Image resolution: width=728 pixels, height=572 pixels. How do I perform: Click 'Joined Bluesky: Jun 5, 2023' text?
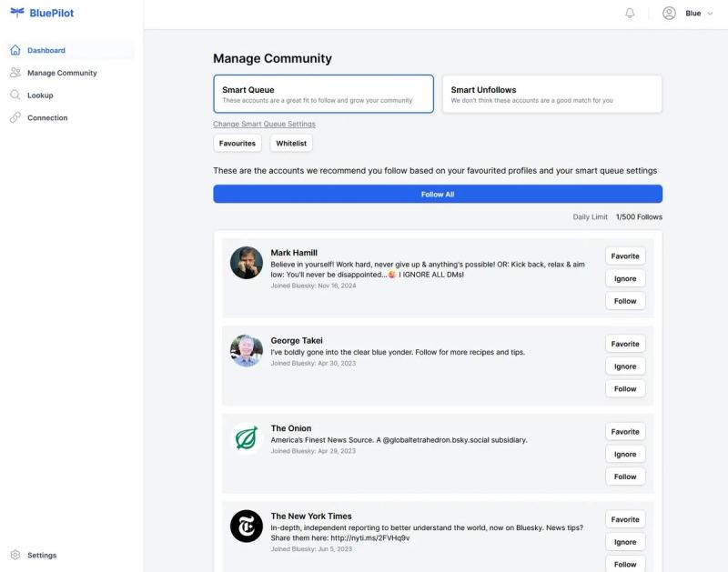point(311,548)
